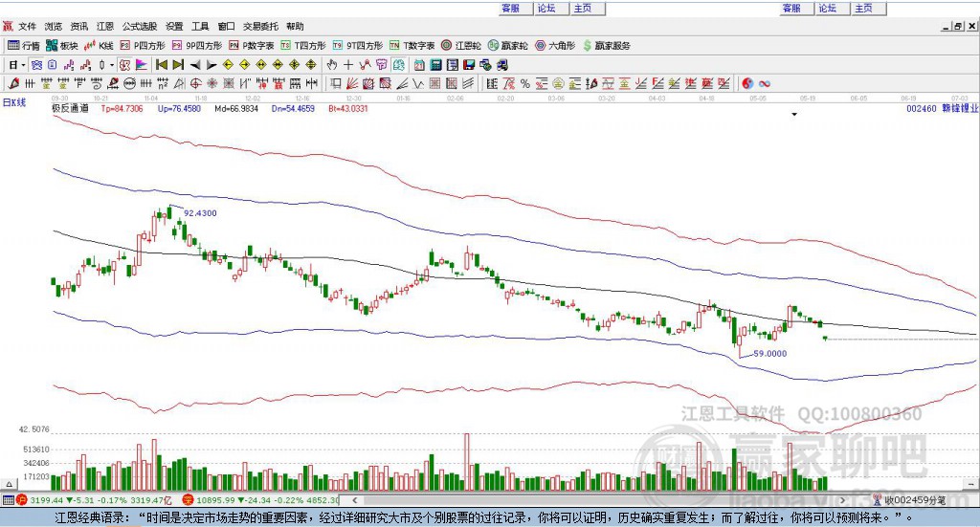Open the T四方形 tool
This screenshot has width=980, height=527.
click(x=303, y=46)
